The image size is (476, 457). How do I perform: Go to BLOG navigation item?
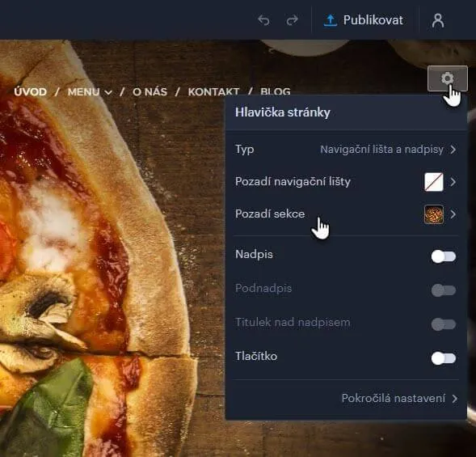pyautogui.click(x=276, y=91)
